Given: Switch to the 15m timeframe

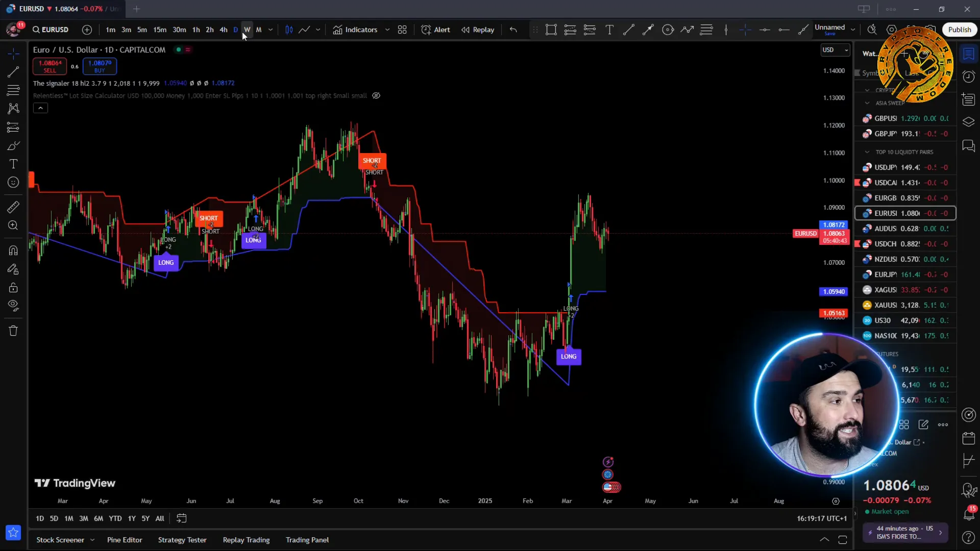Looking at the screenshot, I should click(160, 30).
